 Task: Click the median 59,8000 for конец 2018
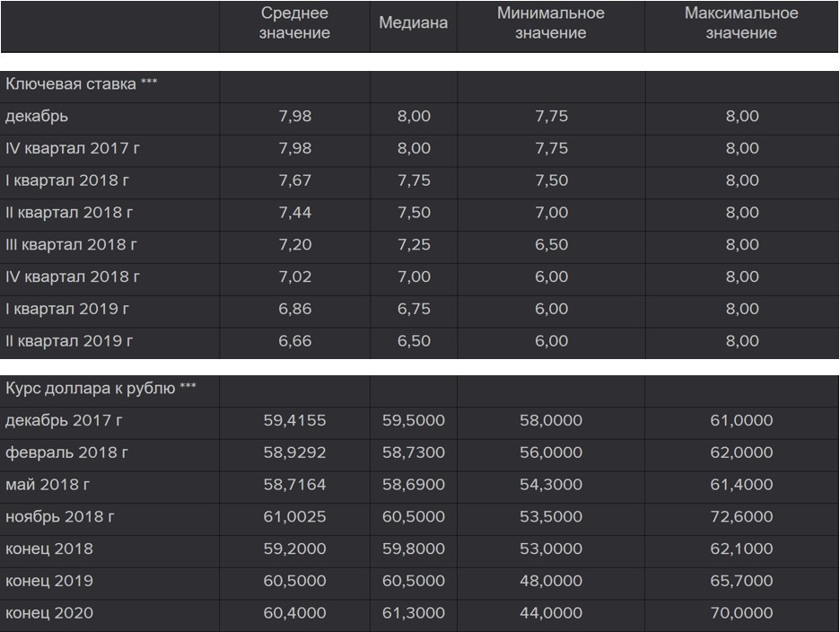(x=414, y=549)
